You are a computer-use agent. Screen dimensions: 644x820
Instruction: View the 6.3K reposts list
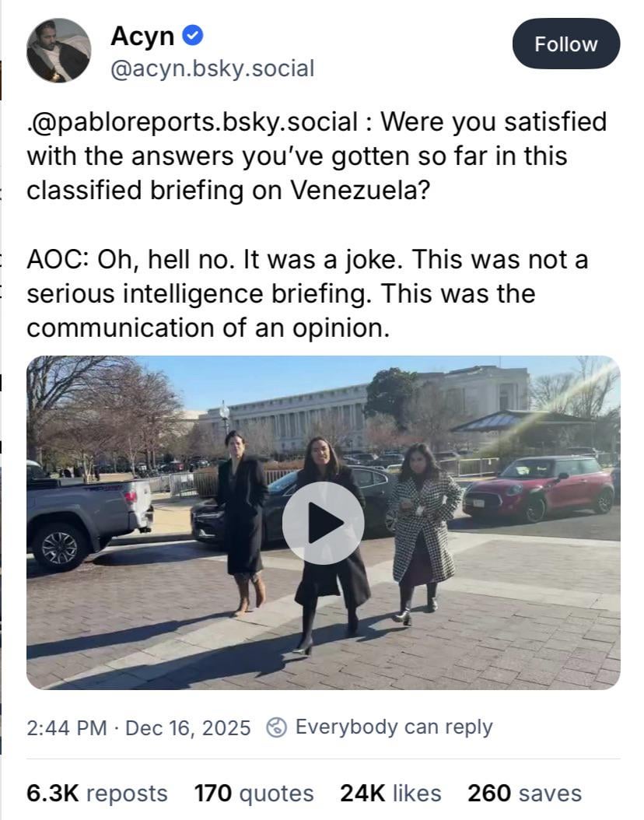pyautogui.click(x=97, y=793)
